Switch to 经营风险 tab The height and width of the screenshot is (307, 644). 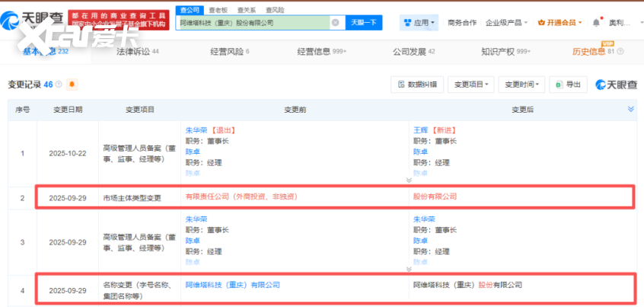point(230,51)
